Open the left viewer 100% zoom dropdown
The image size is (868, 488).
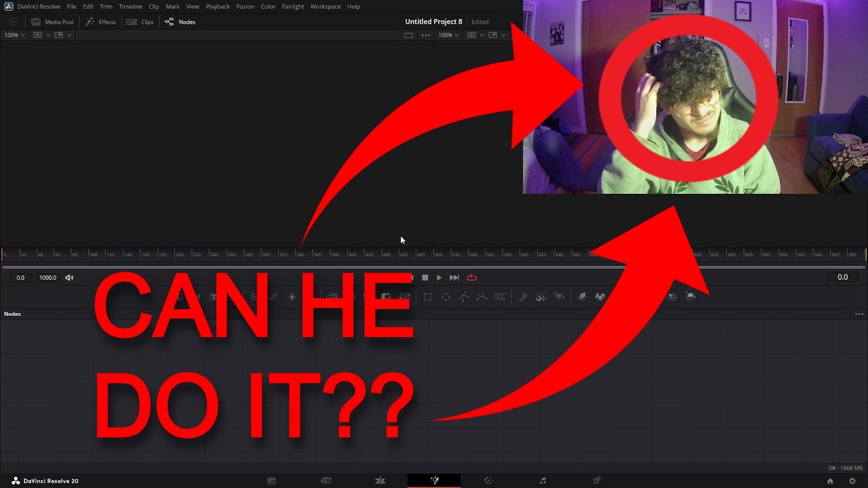click(x=14, y=35)
